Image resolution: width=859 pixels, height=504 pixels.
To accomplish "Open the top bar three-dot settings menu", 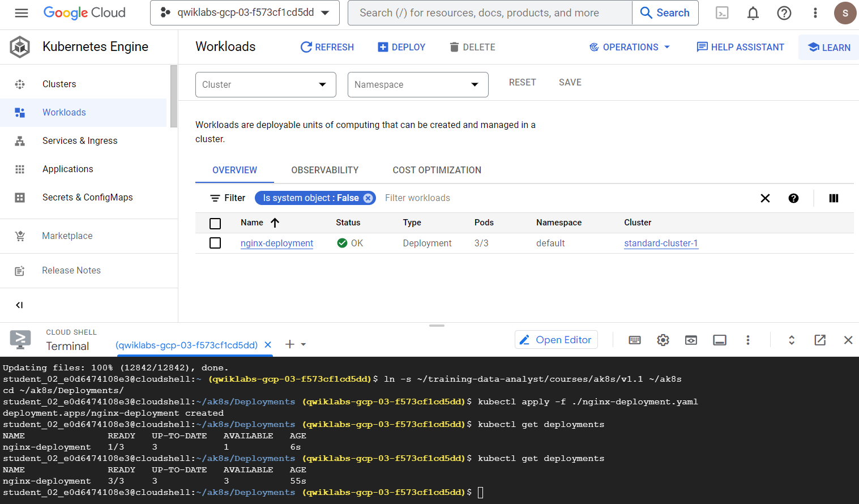I will point(815,12).
